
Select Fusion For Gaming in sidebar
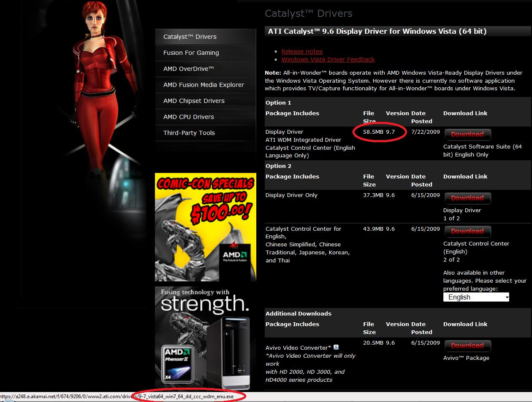pyautogui.click(x=206, y=53)
